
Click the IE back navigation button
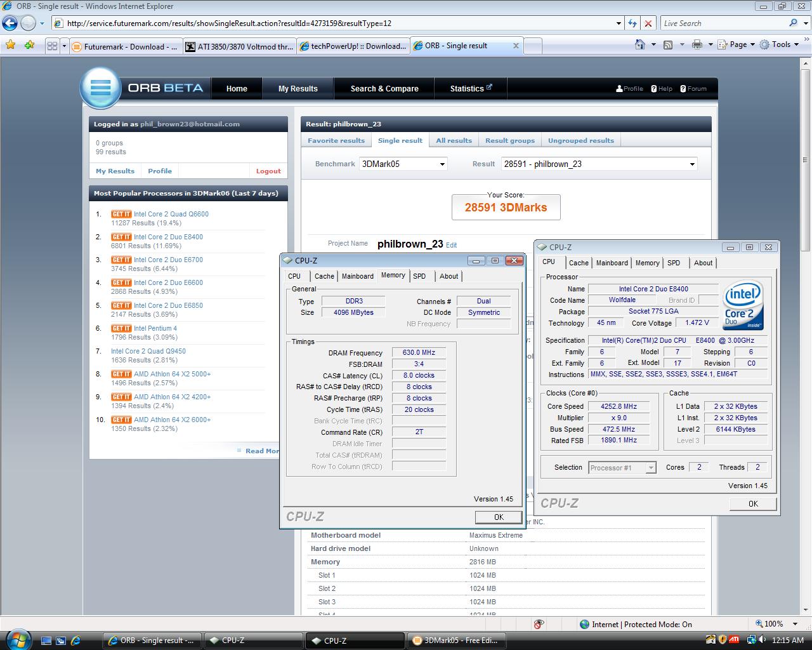tap(10, 23)
